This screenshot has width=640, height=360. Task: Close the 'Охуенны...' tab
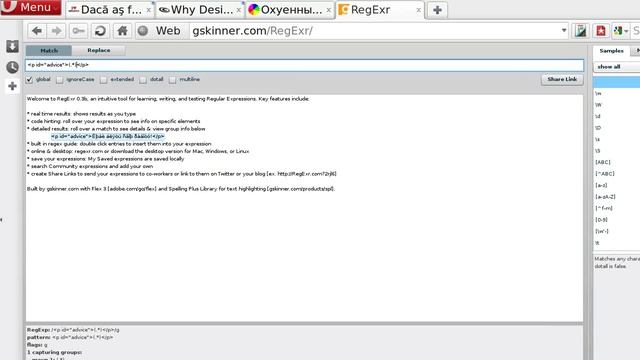pos(329,10)
